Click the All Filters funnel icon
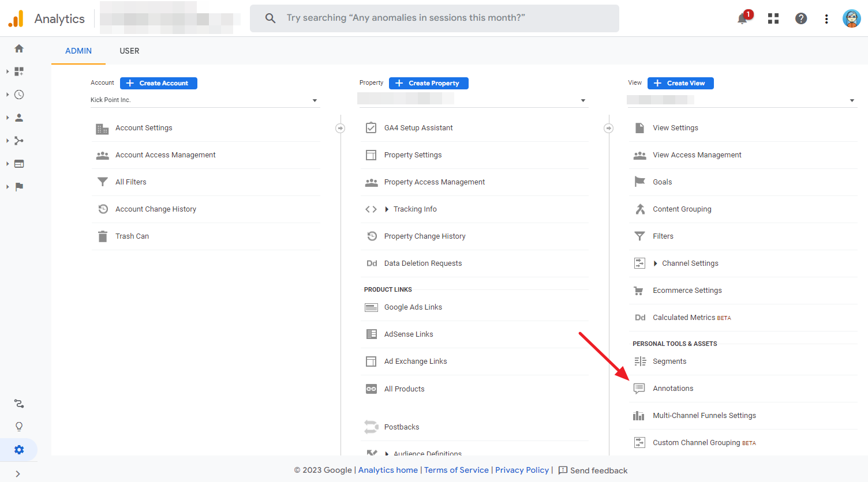The image size is (868, 482). (103, 182)
